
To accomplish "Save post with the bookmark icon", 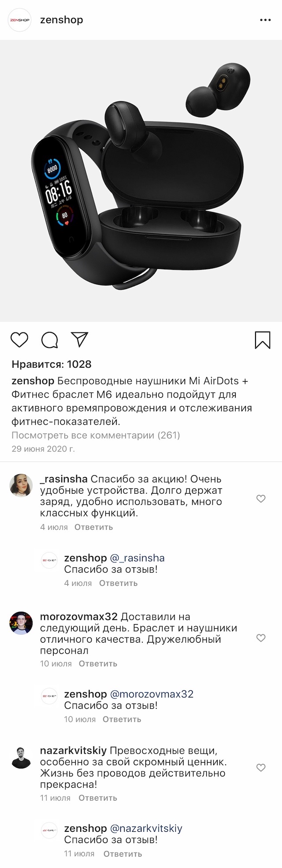I will pyautogui.click(x=263, y=340).
